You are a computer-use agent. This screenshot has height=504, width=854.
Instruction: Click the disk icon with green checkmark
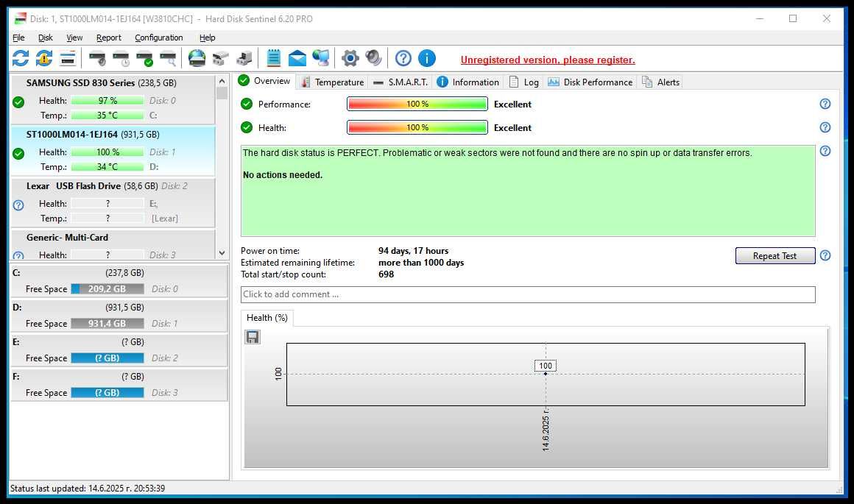[x=144, y=58]
